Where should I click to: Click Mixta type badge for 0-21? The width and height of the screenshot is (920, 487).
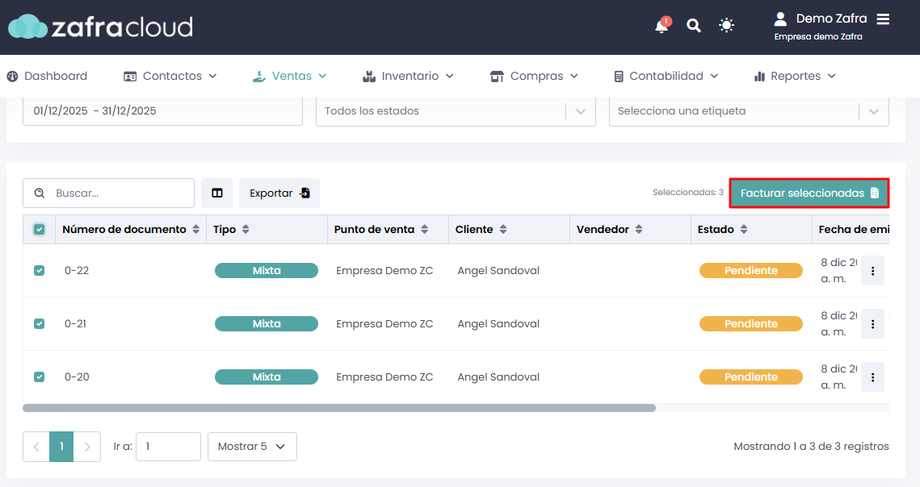coord(266,324)
